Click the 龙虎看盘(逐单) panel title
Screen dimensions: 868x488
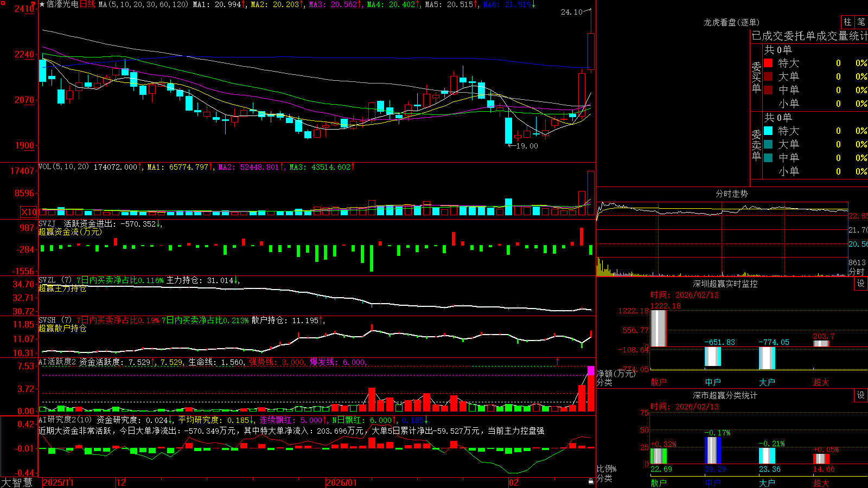731,22
